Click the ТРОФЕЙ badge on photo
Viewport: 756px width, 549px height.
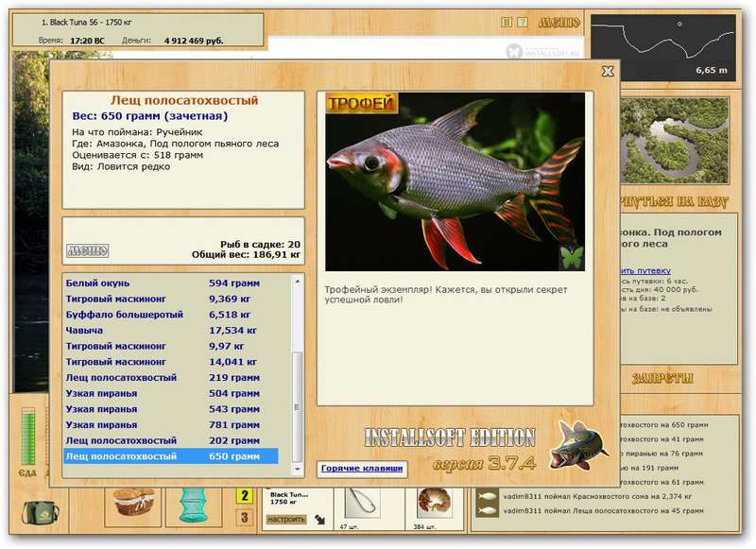pyautogui.click(x=362, y=103)
